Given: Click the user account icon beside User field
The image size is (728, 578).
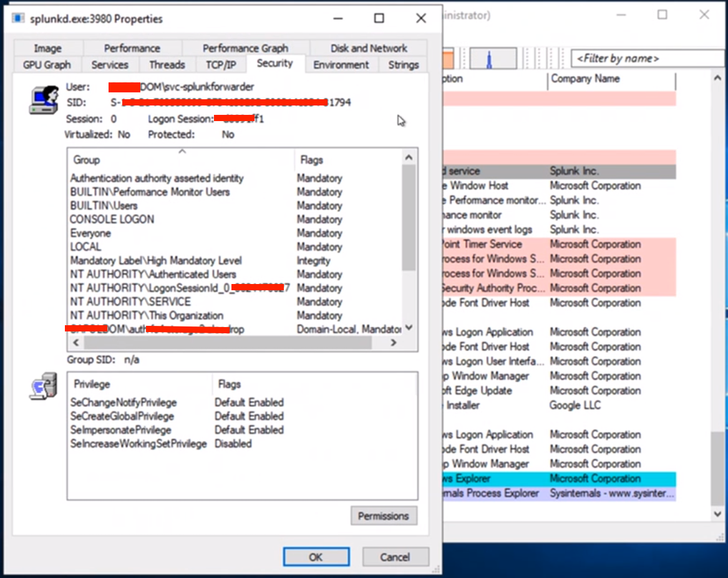Looking at the screenshot, I should (44, 100).
